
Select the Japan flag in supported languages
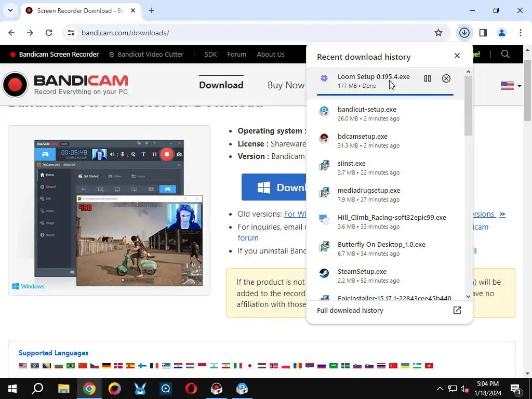coord(250,366)
